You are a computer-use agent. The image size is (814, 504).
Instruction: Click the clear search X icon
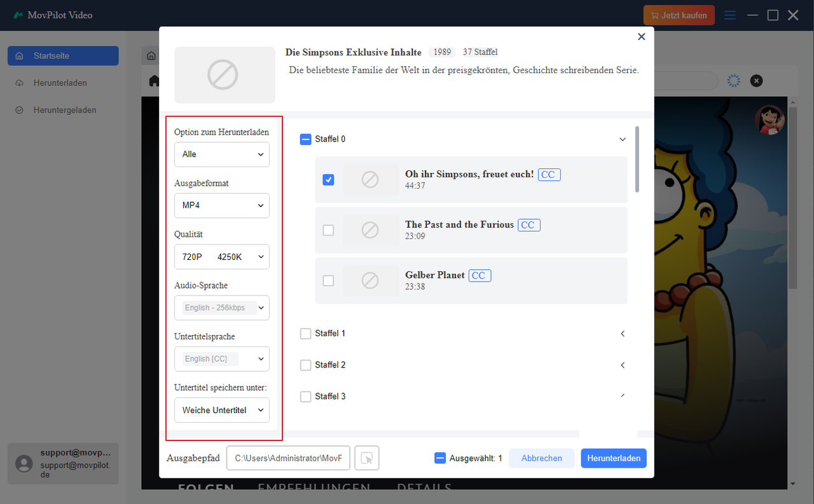pyautogui.click(x=756, y=81)
